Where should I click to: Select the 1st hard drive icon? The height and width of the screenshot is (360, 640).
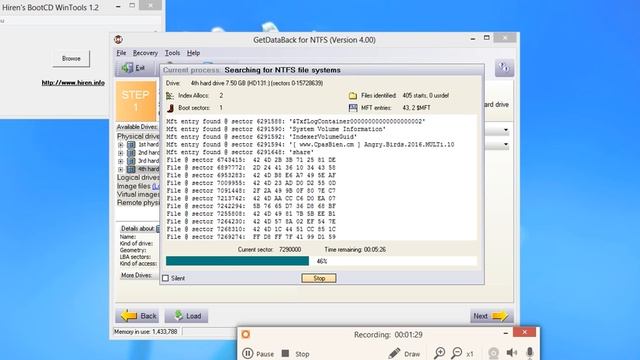[x=131, y=145]
